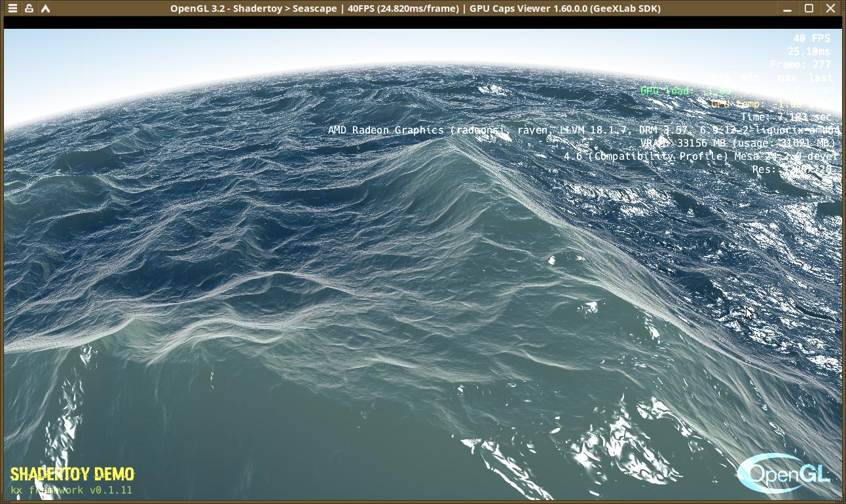This screenshot has height=504, width=846.
Task: Minimize the GPU Caps Viewer window
Action: pyautogui.click(x=788, y=9)
